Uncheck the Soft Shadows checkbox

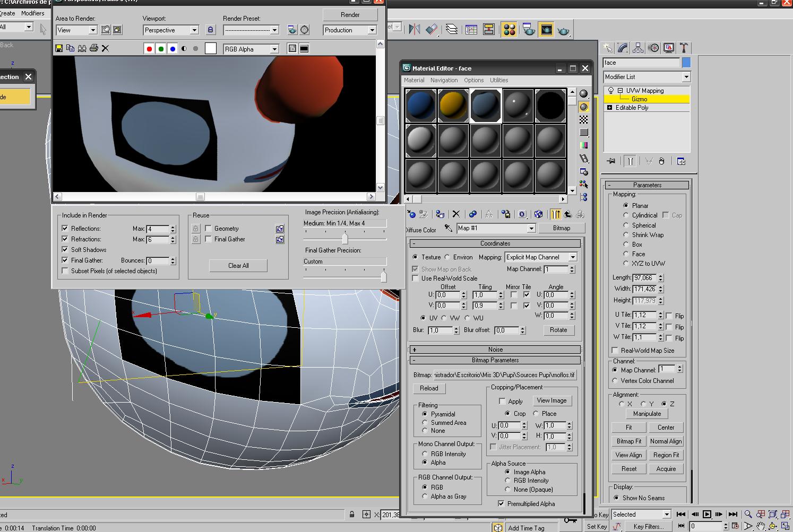coord(65,250)
